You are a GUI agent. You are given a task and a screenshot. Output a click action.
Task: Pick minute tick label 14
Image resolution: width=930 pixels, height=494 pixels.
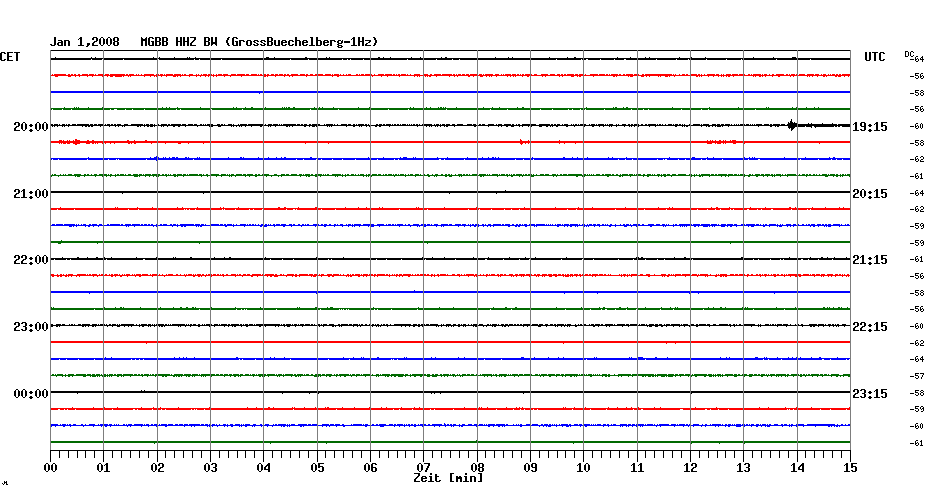click(797, 467)
